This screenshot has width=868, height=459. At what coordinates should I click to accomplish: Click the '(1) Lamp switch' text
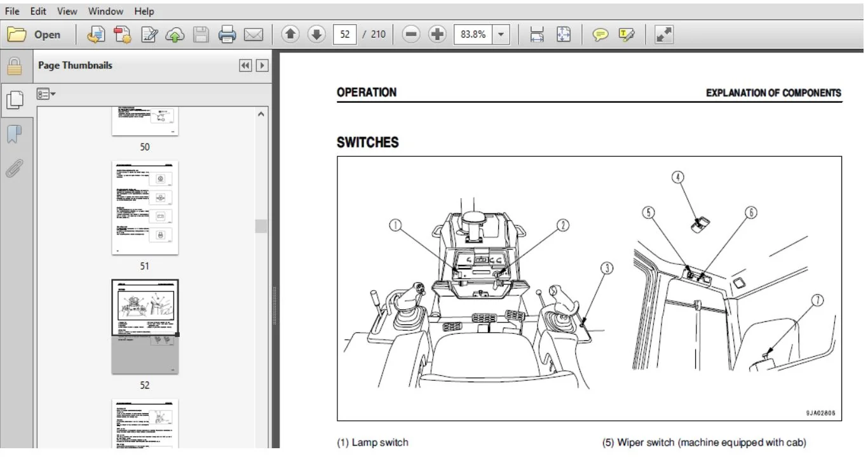[x=372, y=442]
